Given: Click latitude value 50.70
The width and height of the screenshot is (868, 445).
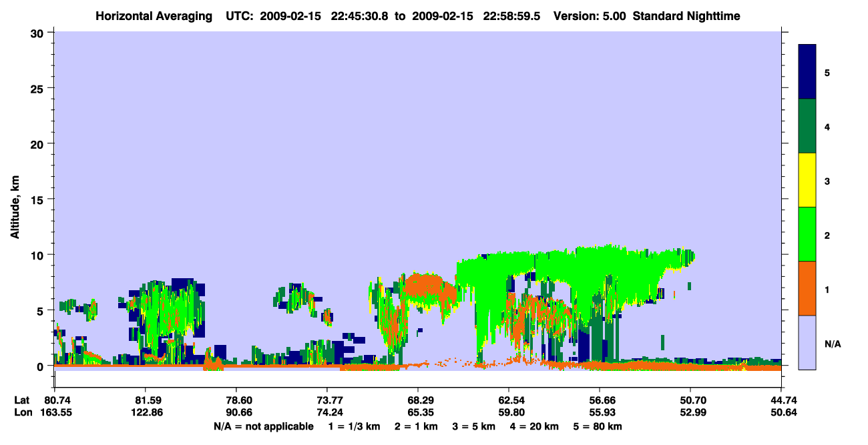Looking at the screenshot, I should [x=690, y=400].
